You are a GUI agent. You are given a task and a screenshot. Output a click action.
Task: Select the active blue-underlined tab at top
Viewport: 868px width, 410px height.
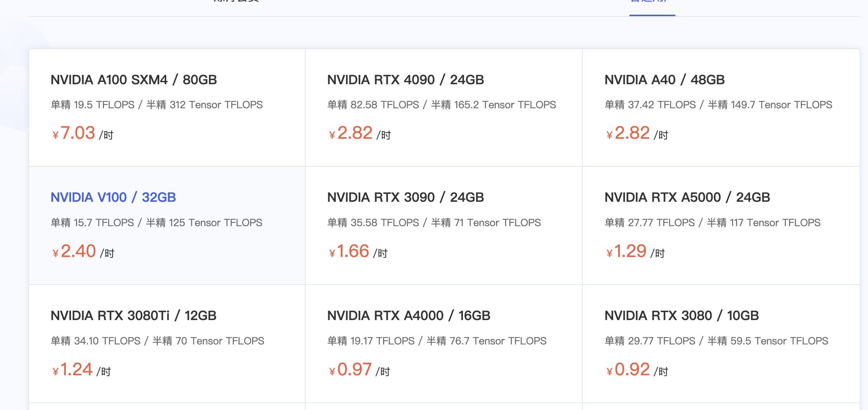point(652,3)
